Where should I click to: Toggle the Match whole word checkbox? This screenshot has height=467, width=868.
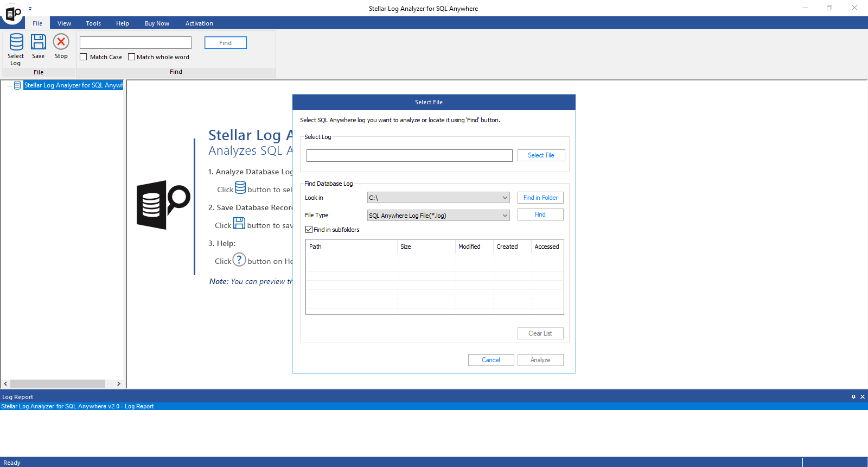[x=131, y=57]
